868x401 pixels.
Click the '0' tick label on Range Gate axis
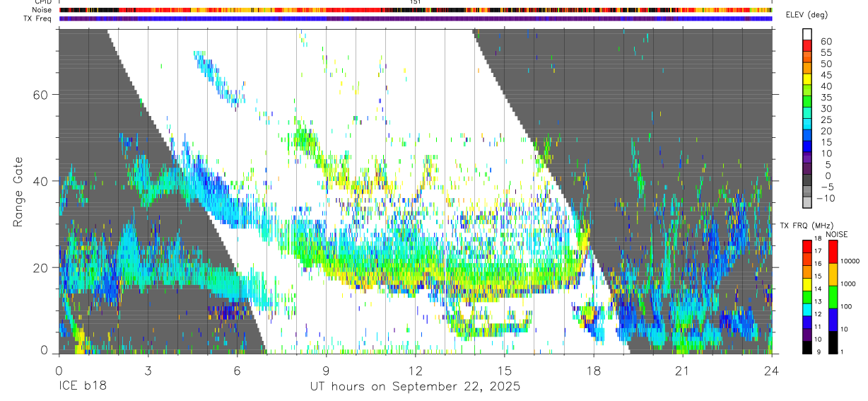tap(45, 349)
